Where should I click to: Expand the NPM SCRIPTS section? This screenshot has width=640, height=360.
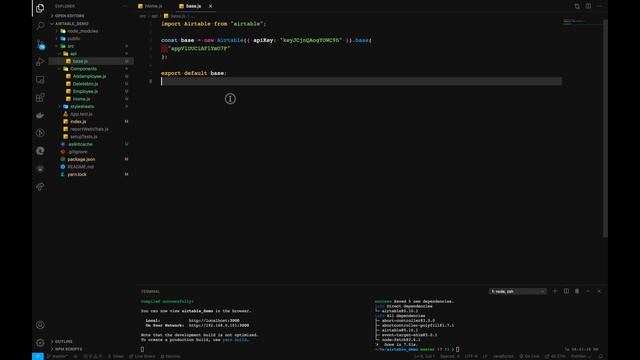coord(69,349)
